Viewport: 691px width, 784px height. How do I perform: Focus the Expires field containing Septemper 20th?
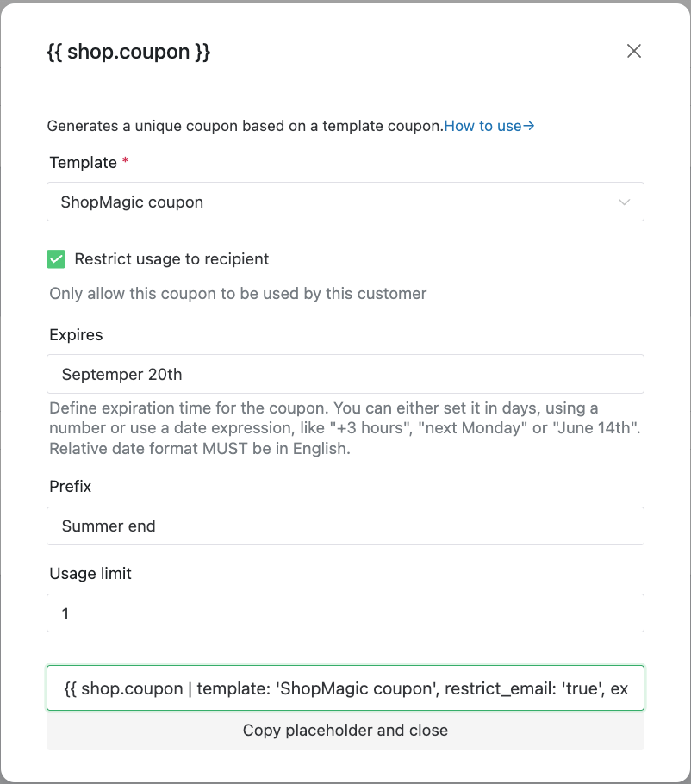(345, 374)
